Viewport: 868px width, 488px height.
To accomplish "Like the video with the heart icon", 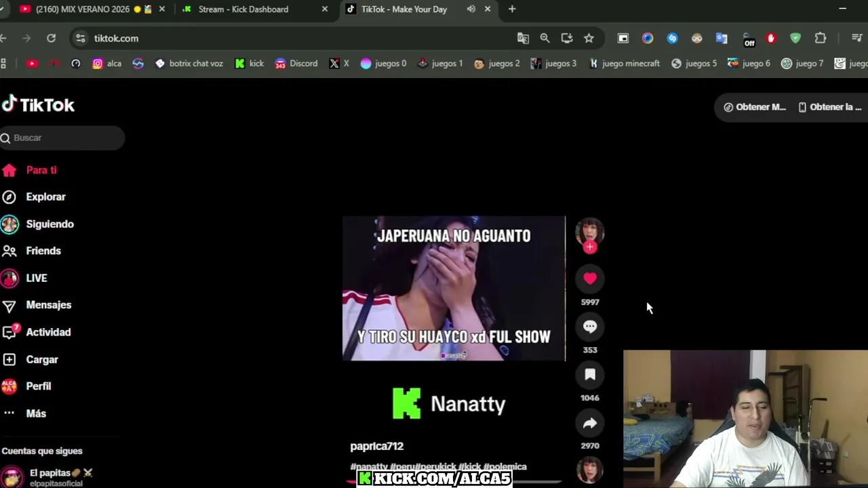I will (590, 279).
